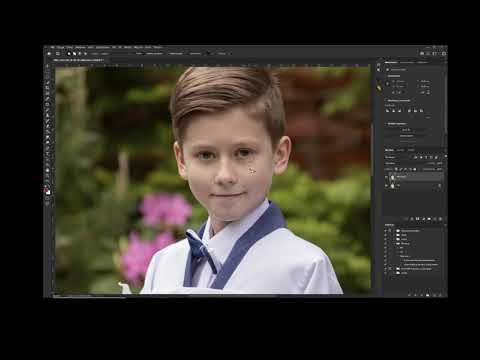Expand the first action set folder

pos(394,231)
